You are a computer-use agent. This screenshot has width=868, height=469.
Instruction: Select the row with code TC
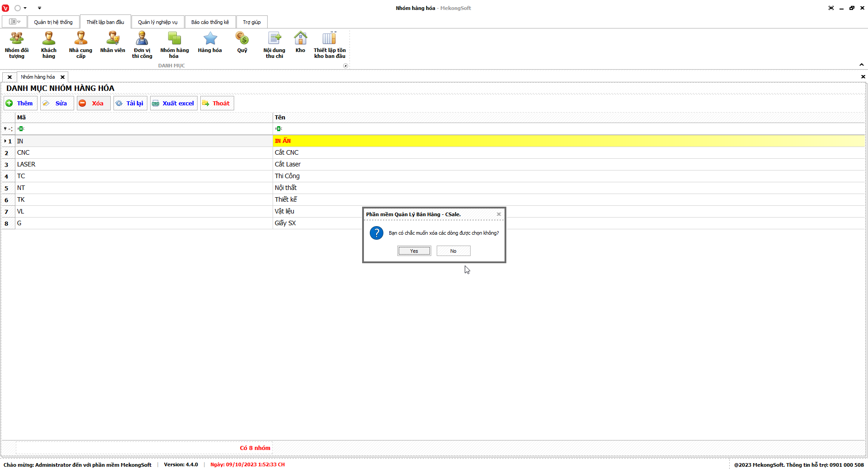tap(433, 176)
